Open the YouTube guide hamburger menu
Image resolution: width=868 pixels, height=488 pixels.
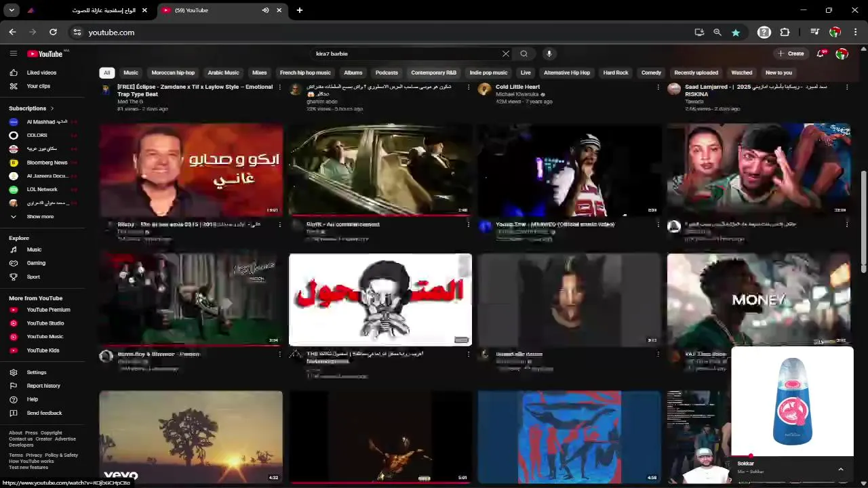coord(13,54)
